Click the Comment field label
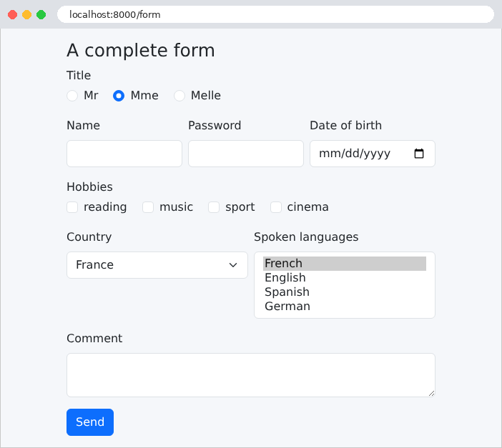 click(94, 338)
